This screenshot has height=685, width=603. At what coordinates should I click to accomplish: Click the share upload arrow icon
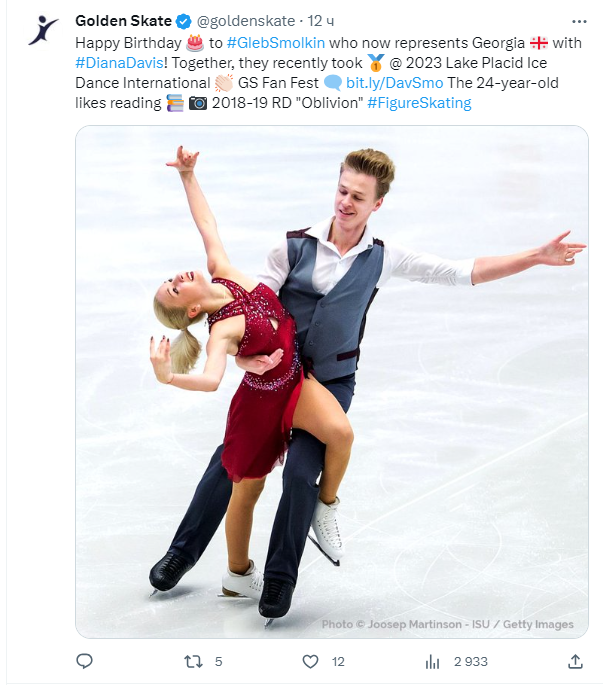click(x=575, y=661)
